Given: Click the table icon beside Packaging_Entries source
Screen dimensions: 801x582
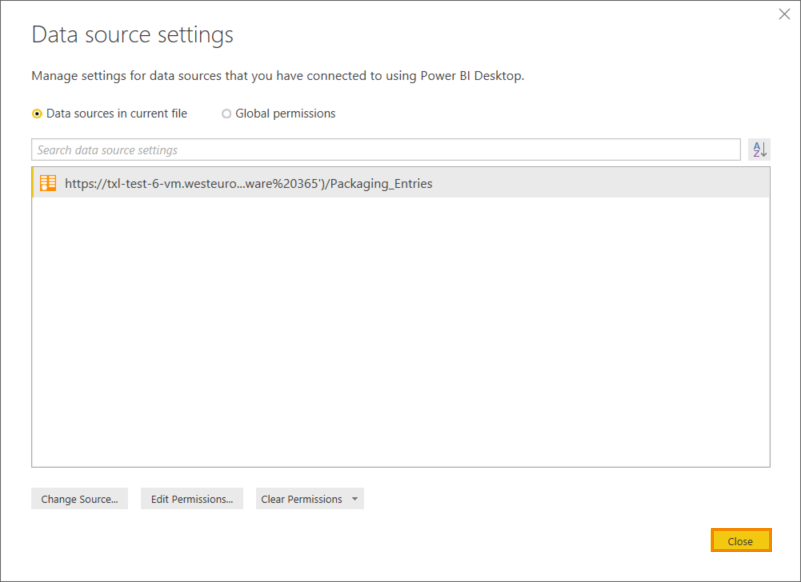Looking at the screenshot, I should pyautogui.click(x=48, y=183).
